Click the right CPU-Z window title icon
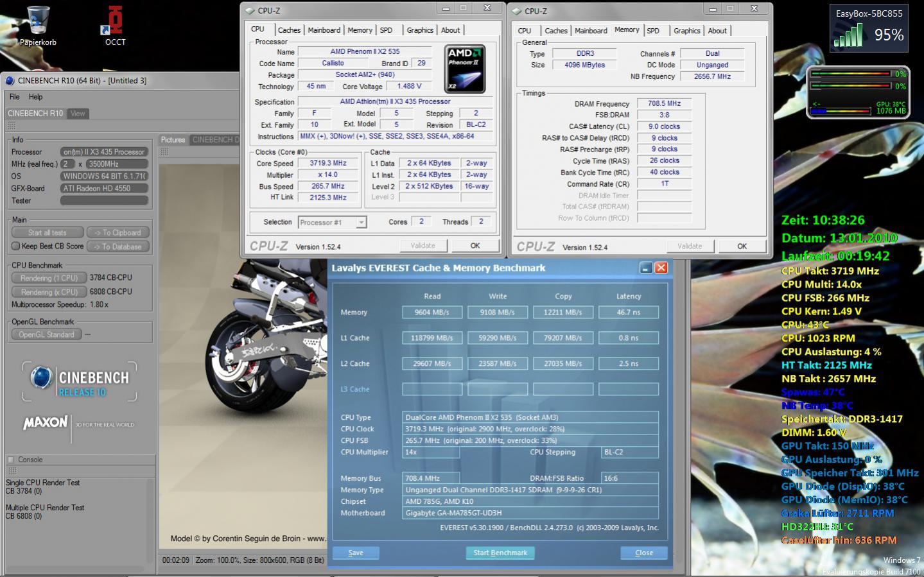 point(516,11)
